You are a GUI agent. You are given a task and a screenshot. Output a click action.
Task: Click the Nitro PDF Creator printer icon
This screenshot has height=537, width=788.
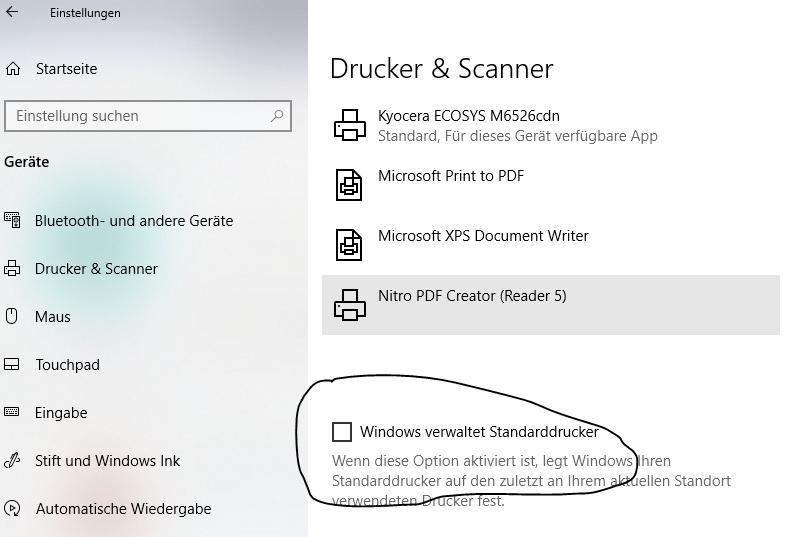click(350, 305)
